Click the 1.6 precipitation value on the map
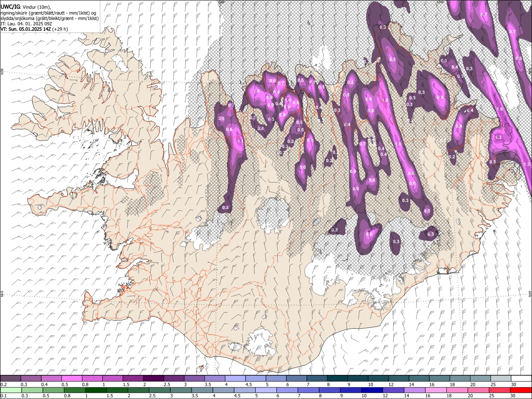 pos(500,109)
